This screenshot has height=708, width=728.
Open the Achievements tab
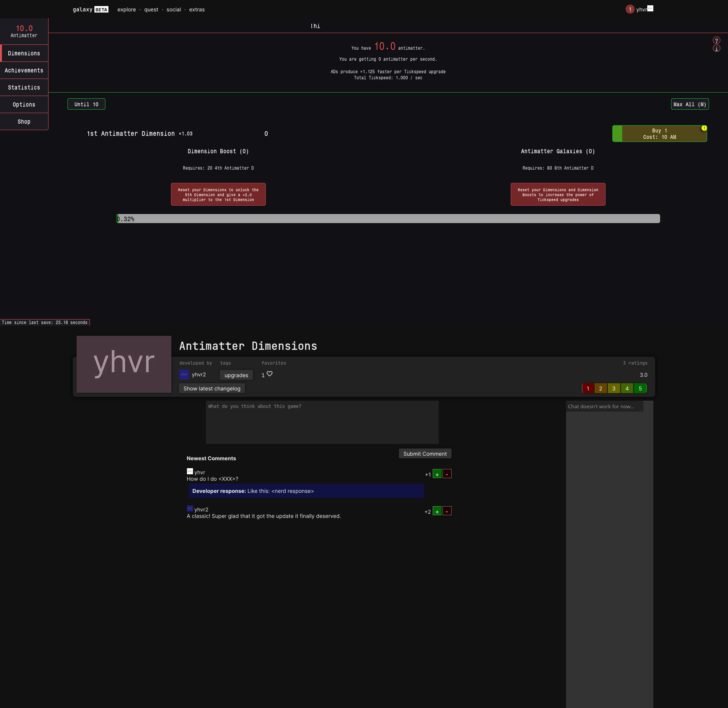point(24,70)
